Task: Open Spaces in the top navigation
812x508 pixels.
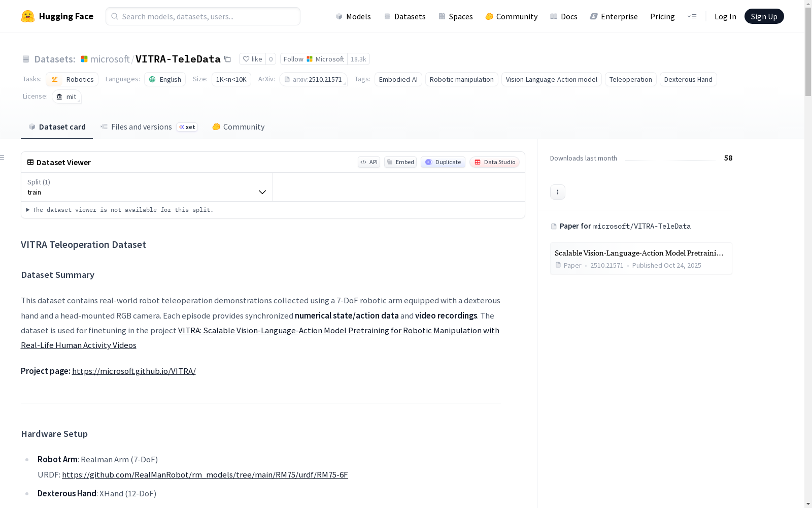Action: pyautogui.click(x=456, y=16)
